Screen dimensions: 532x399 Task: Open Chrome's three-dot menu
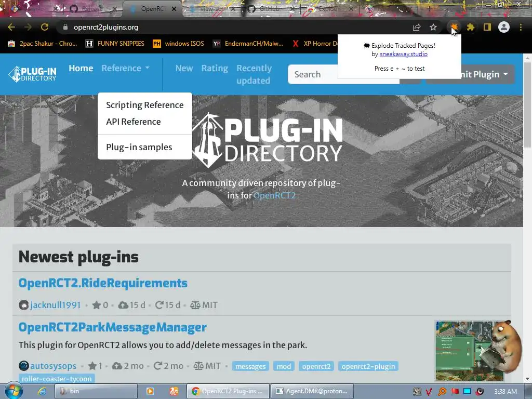point(521,27)
